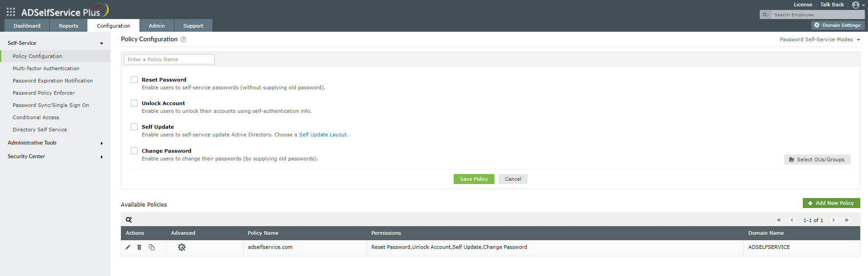This screenshot has height=276, width=868.
Task: Select Policy Configuration in sidebar
Action: pos(55,56)
